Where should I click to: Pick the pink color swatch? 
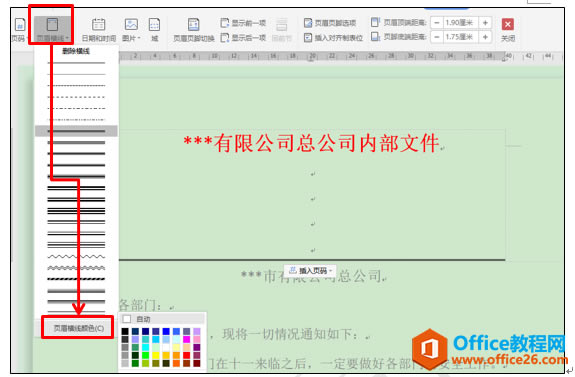point(197,340)
